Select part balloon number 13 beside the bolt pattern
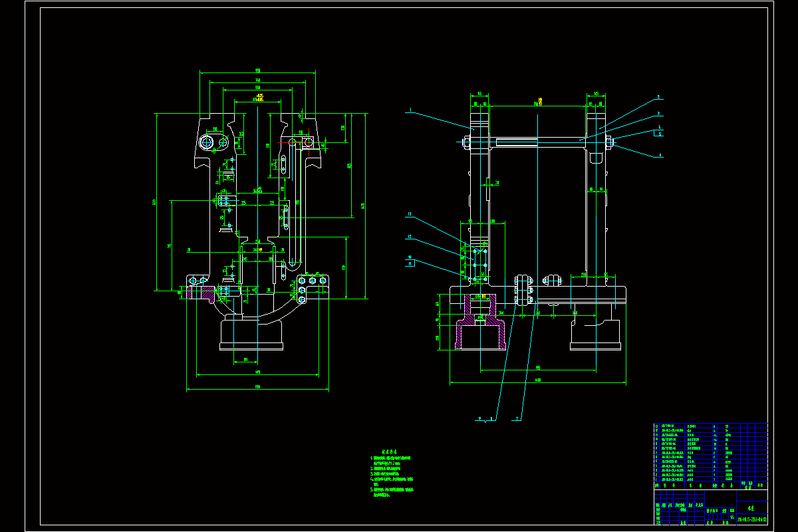The image size is (798, 532). click(410, 214)
